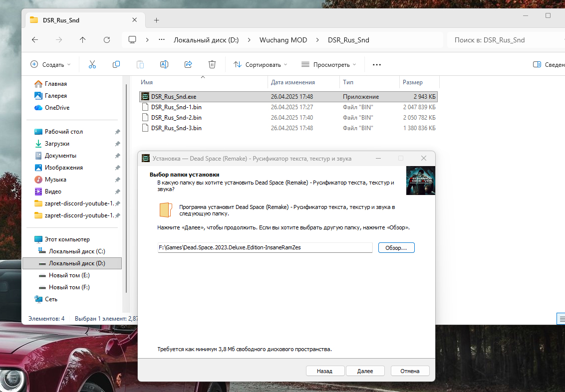Select the DSR_Rus_Snd-2.bin file
The height and width of the screenshot is (392, 565).
tap(176, 118)
